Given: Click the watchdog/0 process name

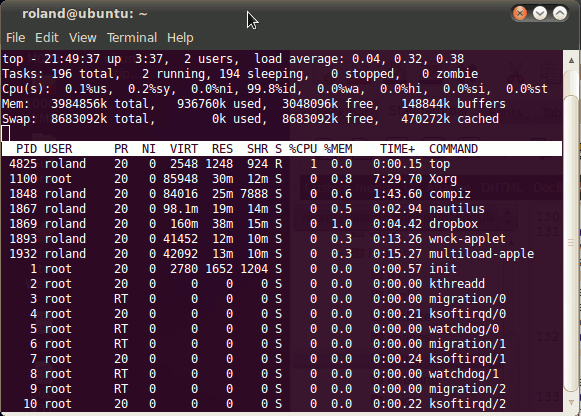Looking at the screenshot, I should point(464,329).
